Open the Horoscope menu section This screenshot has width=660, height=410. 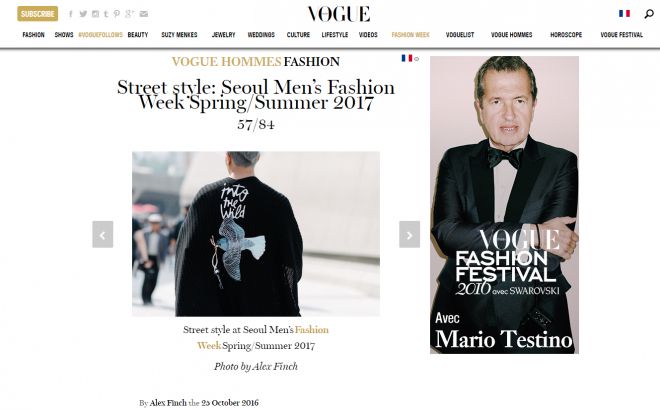(x=567, y=34)
